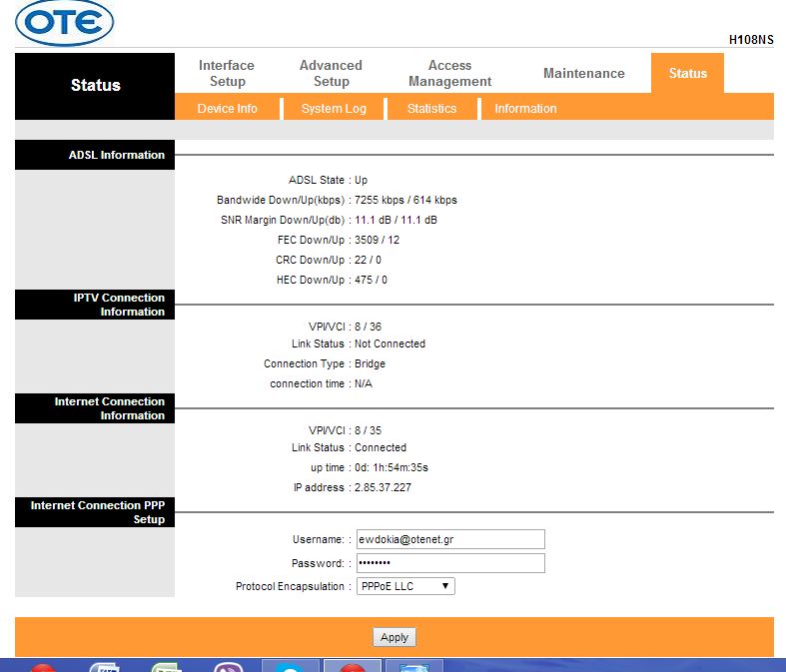Open the light-blue Skype taskbar icon
The height and width of the screenshot is (672, 786).
point(290,667)
